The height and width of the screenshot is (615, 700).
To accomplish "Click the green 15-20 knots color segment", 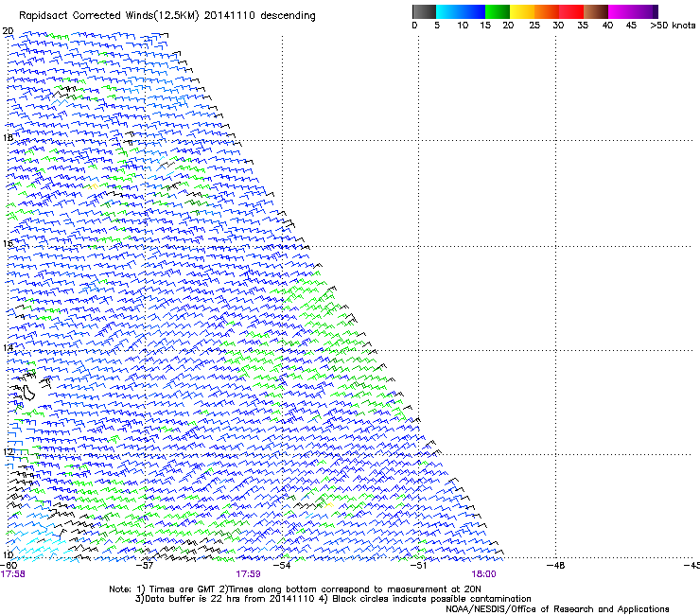I will click(498, 11).
